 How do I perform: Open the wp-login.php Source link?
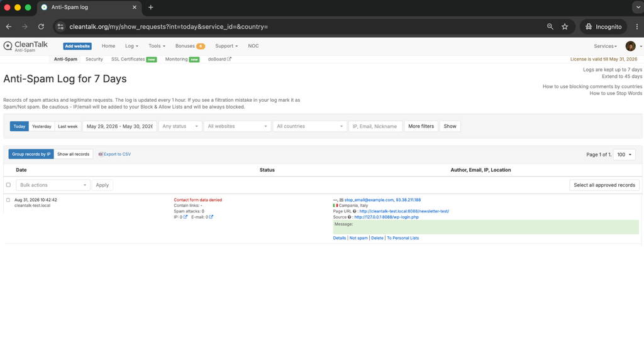coord(387,217)
